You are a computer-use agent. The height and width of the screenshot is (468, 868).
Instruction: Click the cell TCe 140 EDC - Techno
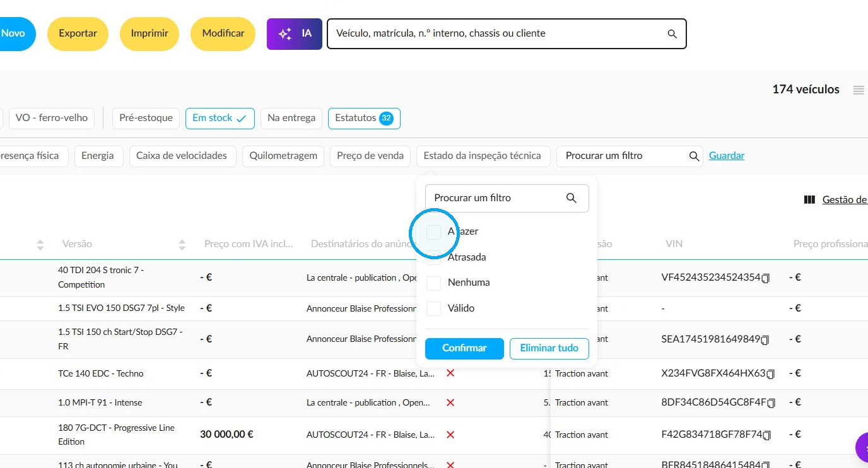(x=101, y=374)
